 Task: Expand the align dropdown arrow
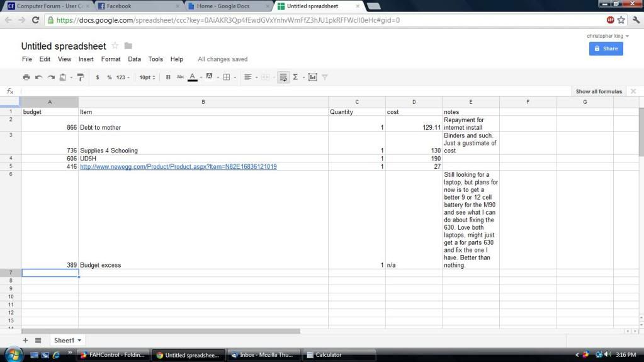256,77
